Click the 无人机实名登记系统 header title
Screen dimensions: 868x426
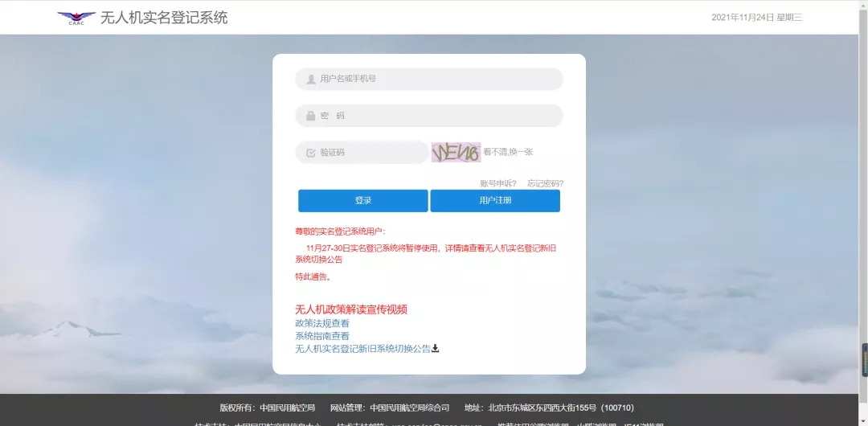[164, 18]
